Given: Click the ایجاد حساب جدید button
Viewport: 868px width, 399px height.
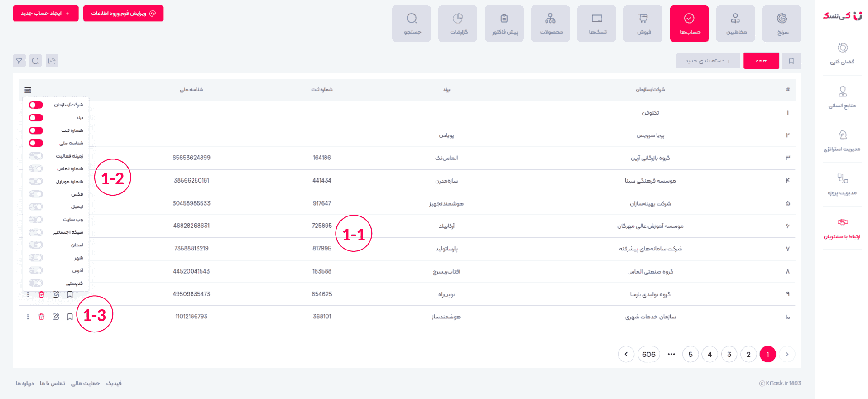Looking at the screenshot, I should [45, 14].
